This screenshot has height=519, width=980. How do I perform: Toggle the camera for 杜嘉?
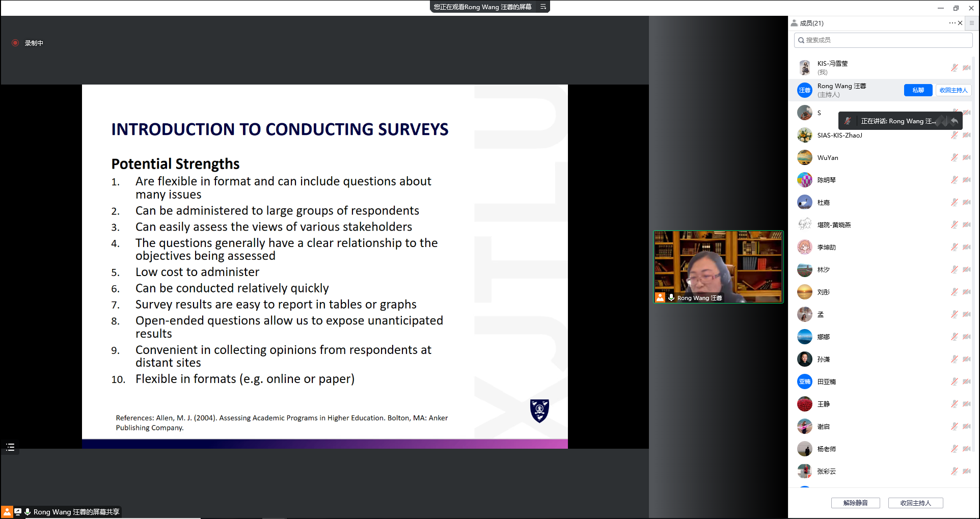coord(967,202)
